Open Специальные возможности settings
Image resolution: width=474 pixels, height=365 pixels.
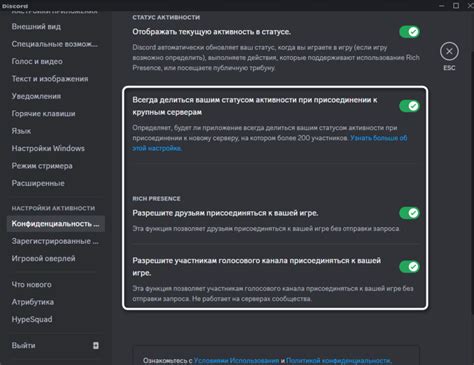(x=56, y=44)
